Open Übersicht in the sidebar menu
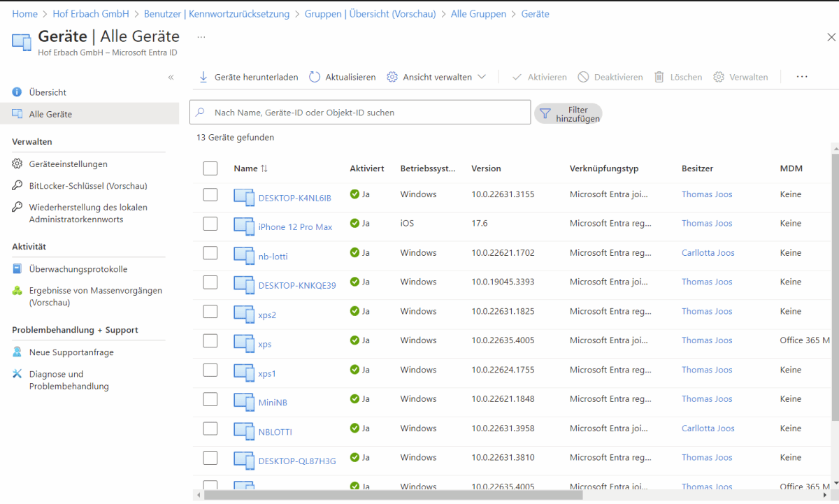This screenshot has height=504, width=839. (48, 92)
